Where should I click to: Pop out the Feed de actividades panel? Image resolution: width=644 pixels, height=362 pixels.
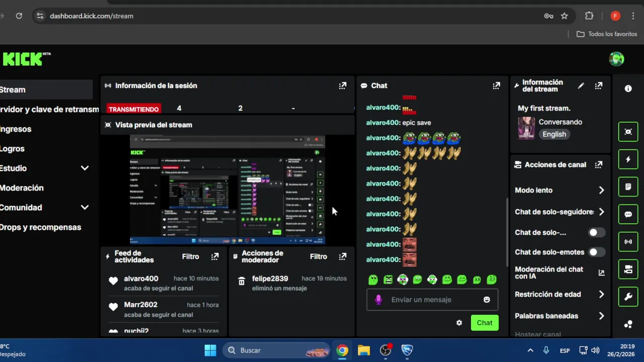215,256
